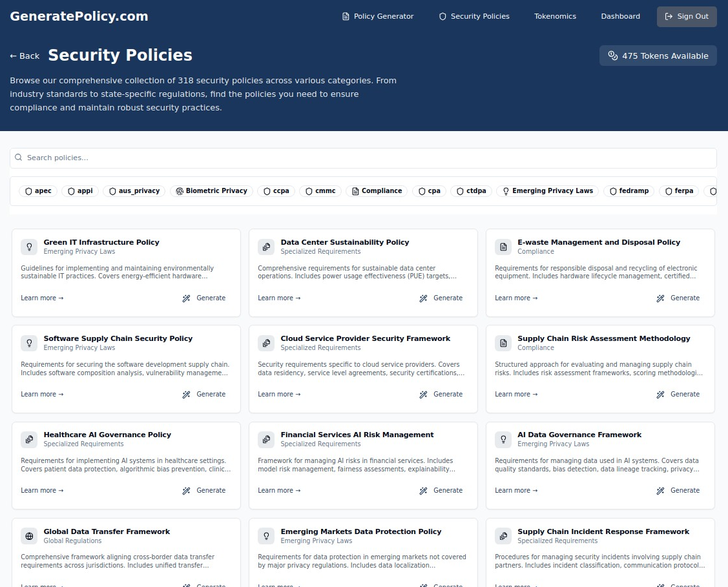Select the fedramp filter chip
This screenshot has width=728, height=587.
(629, 191)
